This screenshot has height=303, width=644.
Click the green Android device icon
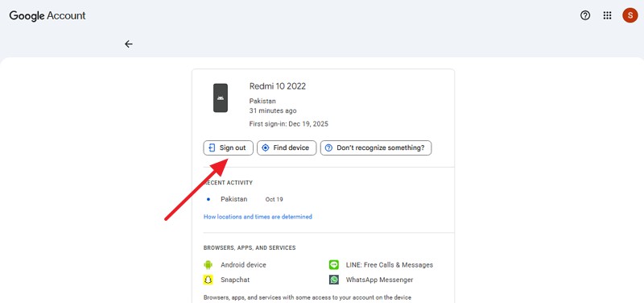(208, 265)
